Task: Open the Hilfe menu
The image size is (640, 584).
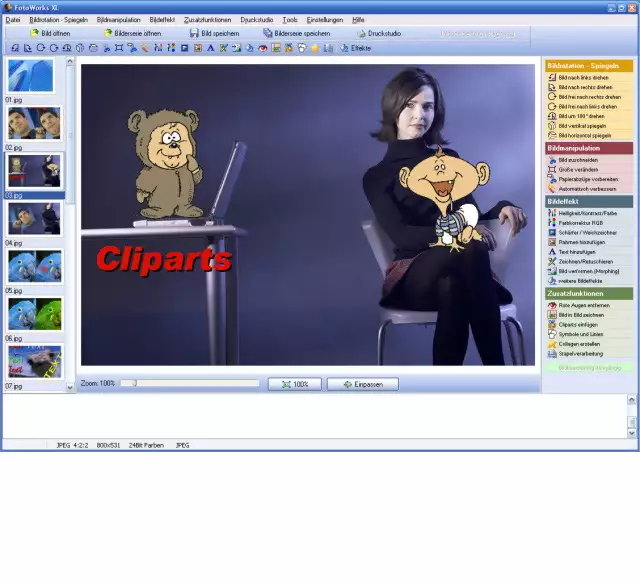Action: 358,20
